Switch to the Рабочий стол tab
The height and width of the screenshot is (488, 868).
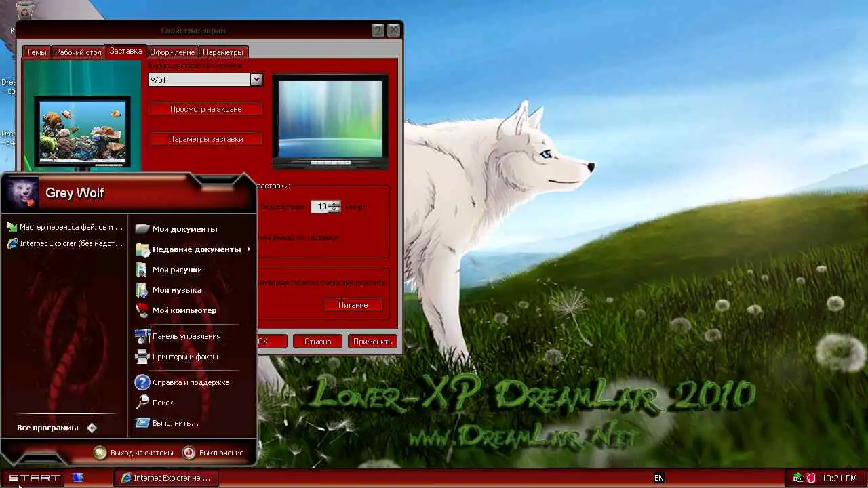click(x=78, y=52)
